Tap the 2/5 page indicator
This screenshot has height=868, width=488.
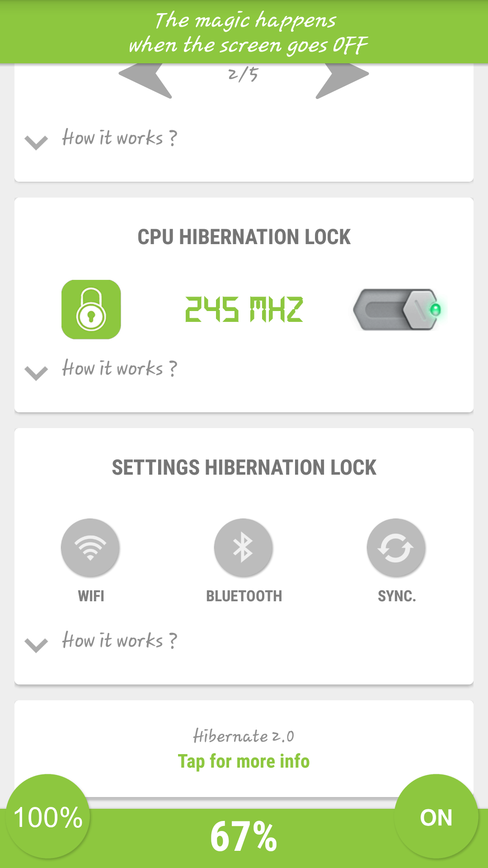pos(243,75)
